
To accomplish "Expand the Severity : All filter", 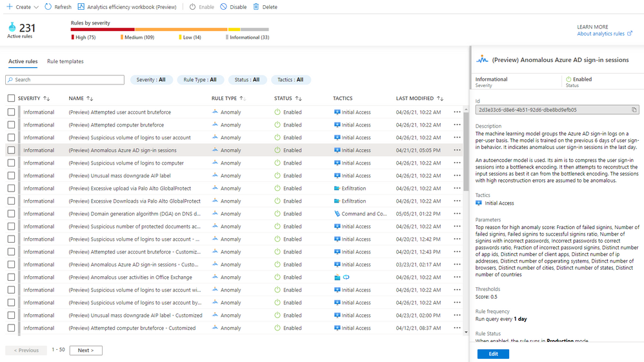I will [151, 80].
